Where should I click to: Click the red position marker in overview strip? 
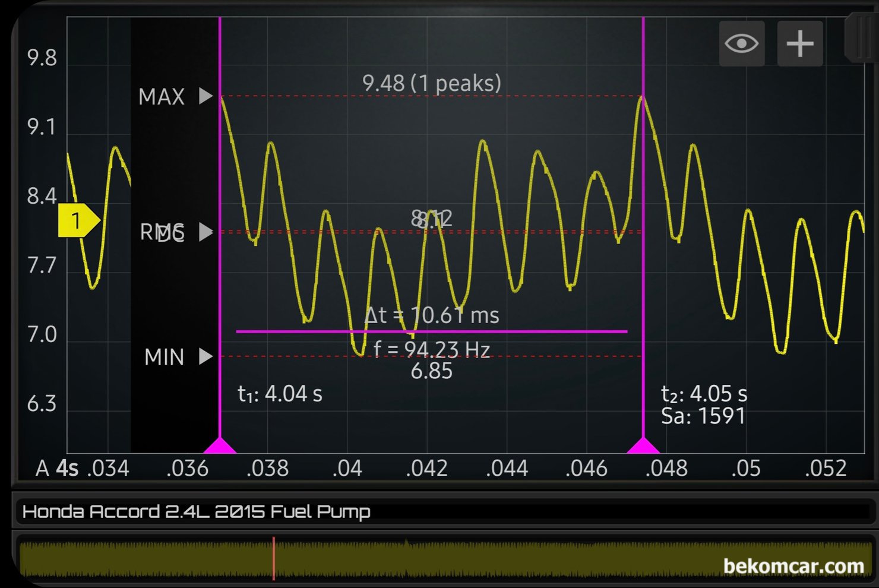click(274, 558)
